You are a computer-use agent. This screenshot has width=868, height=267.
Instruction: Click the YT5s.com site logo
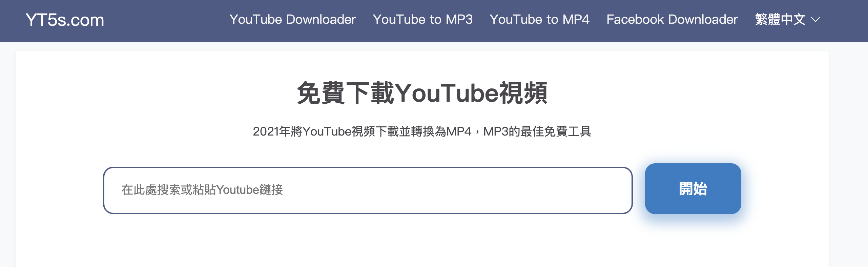pyautogui.click(x=65, y=20)
